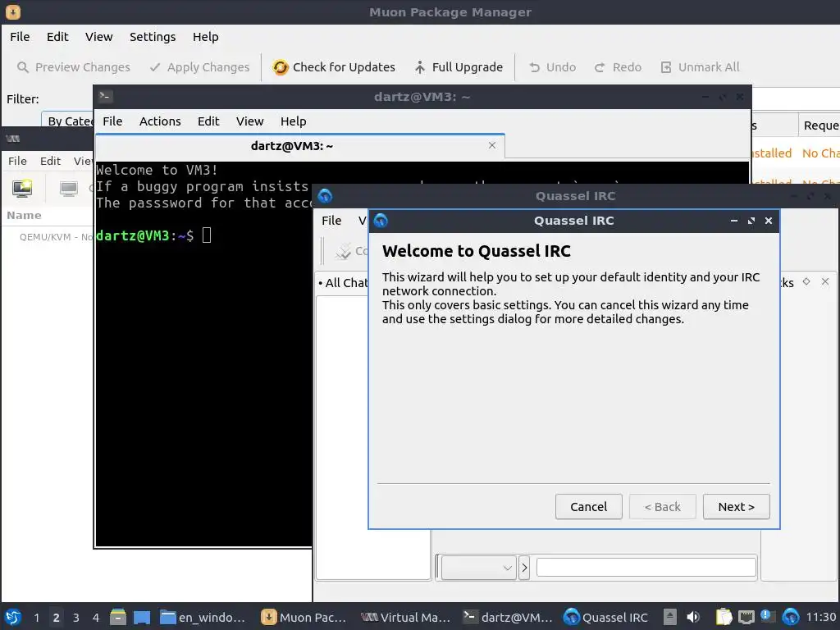Click show desktop icon in taskbar
Image resolution: width=840 pixels, height=630 pixels.
click(142, 617)
